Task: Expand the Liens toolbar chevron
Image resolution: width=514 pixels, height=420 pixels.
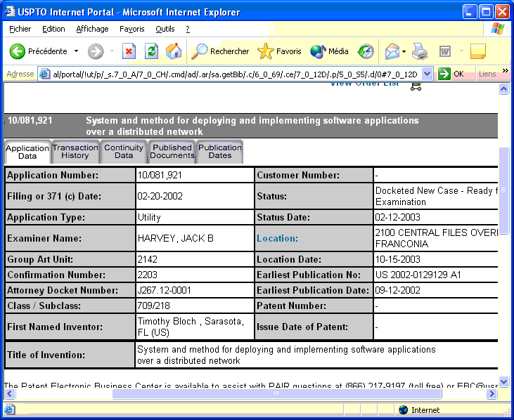Action: 505,71
